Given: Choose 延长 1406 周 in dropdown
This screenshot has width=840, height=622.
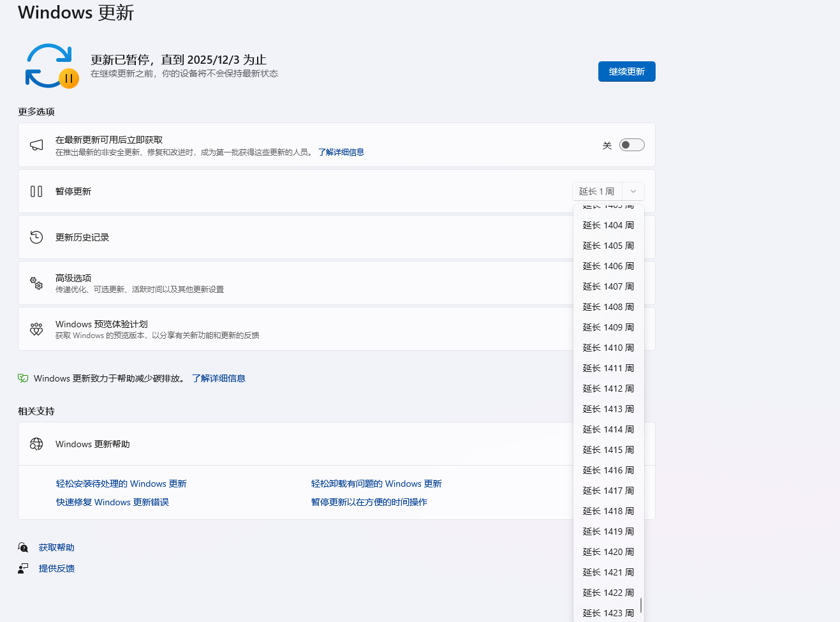Looking at the screenshot, I should (x=608, y=266).
